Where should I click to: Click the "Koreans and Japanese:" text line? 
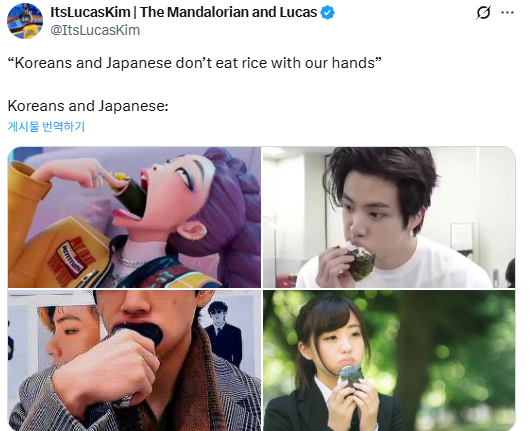tap(88, 106)
